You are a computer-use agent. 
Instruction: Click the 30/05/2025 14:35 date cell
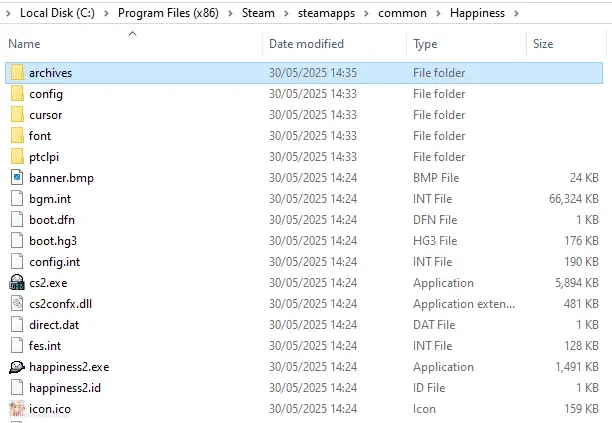pos(313,73)
